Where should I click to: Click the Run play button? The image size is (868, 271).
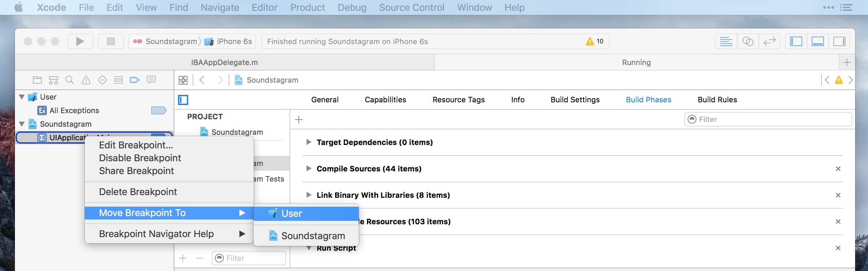click(x=80, y=41)
